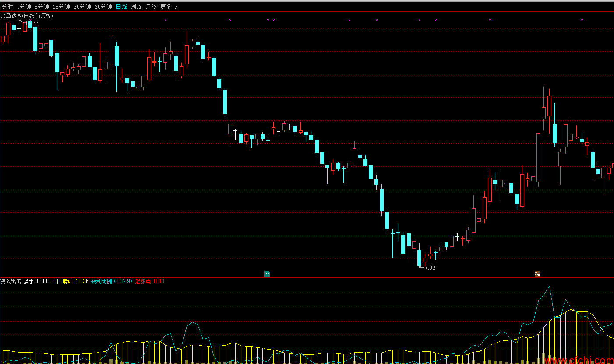Click the 停 suspension marker icon

coord(267,274)
